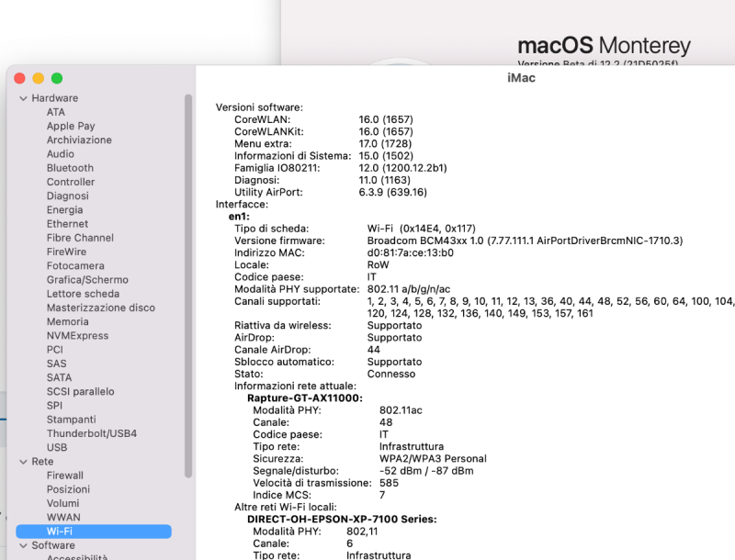The width and height of the screenshot is (735, 560).
Task: Click the sidebar vertical scrollbar
Action: coord(188,286)
